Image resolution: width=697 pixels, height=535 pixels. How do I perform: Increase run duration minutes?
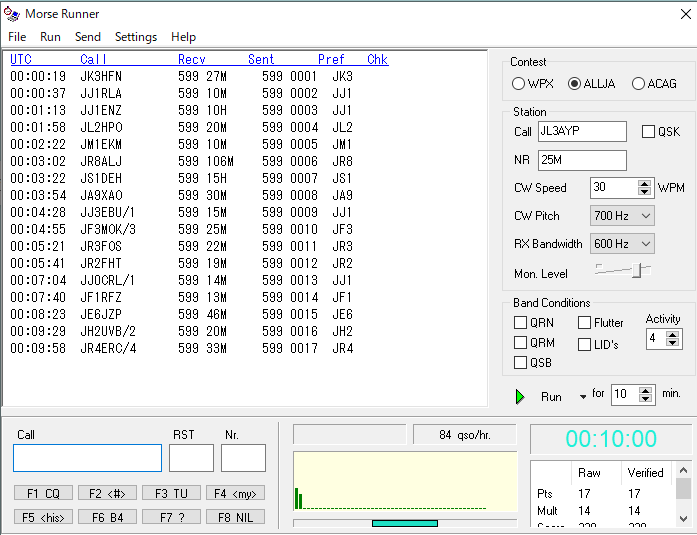tap(645, 390)
